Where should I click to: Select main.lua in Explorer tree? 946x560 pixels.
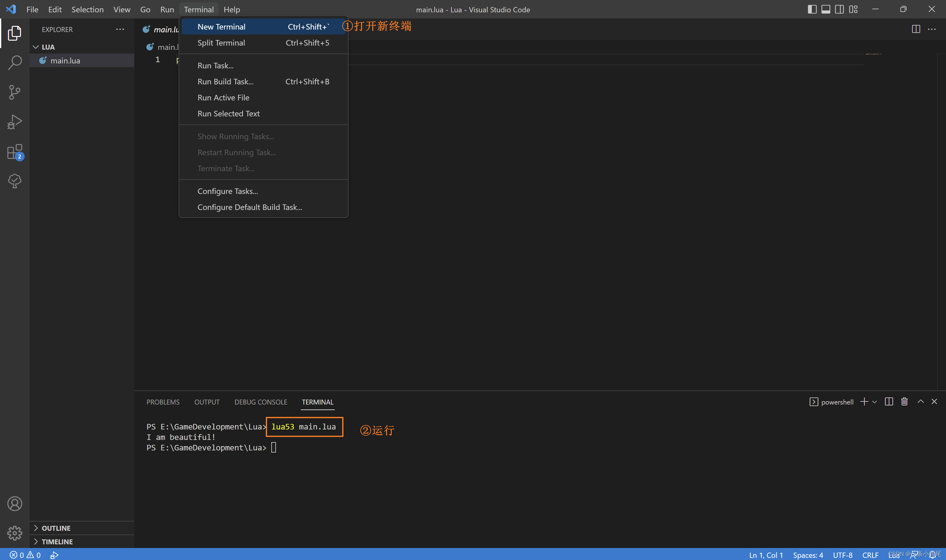point(65,60)
